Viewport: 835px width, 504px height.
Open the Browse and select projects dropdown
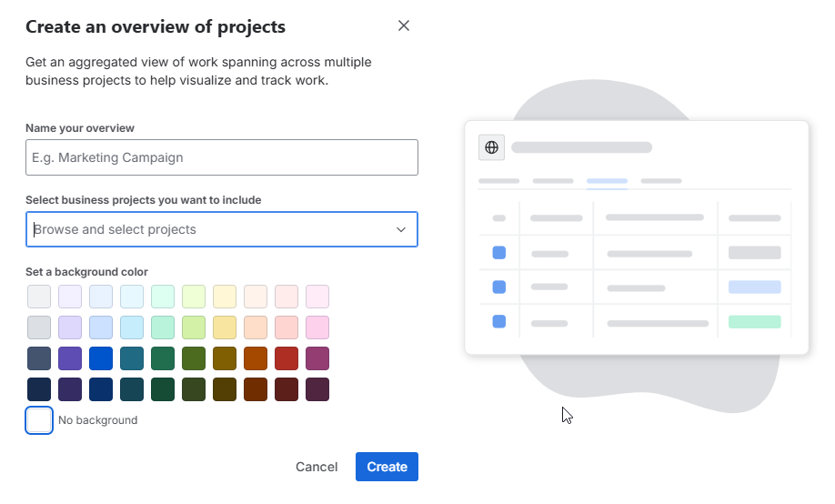pyautogui.click(x=222, y=229)
